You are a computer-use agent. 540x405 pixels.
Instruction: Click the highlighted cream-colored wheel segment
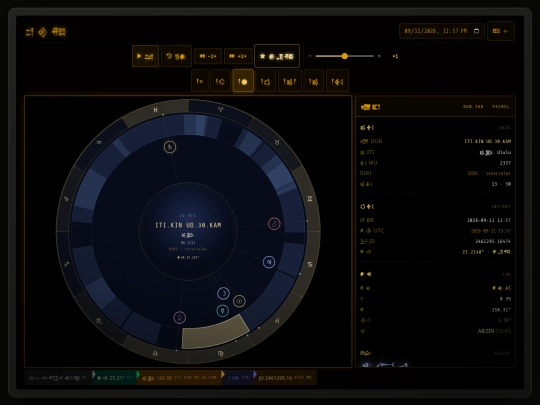pos(215,333)
